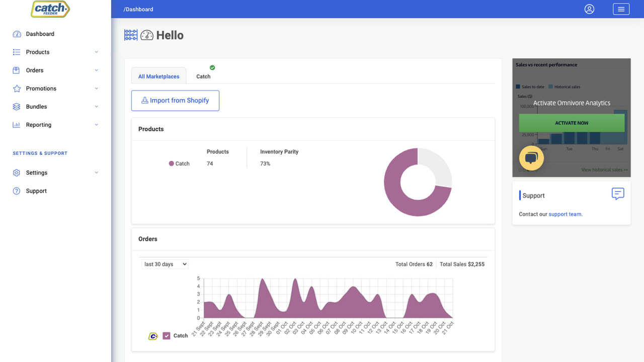Open Reporting via the chart icon

tap(16, 124)
